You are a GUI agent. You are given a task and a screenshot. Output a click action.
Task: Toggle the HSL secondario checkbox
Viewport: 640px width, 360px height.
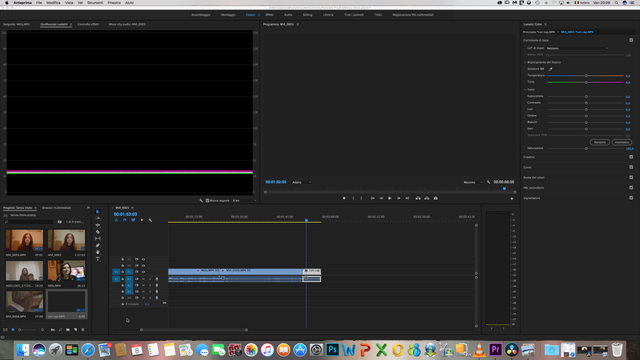point(631,187)
